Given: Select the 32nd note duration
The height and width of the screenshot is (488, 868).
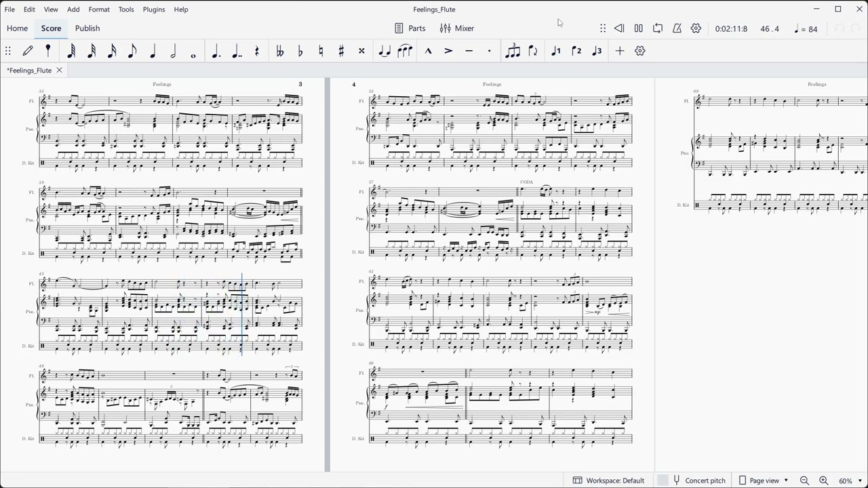Looking at the screenshot, I should coord(92,51).
